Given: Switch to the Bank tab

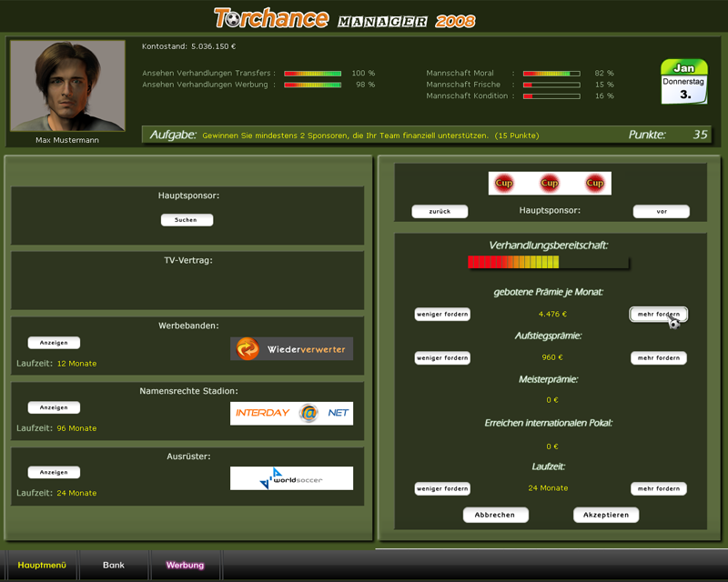Looking at the screenshot, I should click(114, 565).
